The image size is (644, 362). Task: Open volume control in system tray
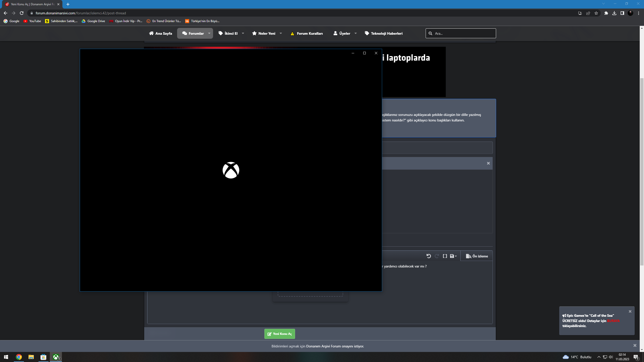tap(611, 357)
